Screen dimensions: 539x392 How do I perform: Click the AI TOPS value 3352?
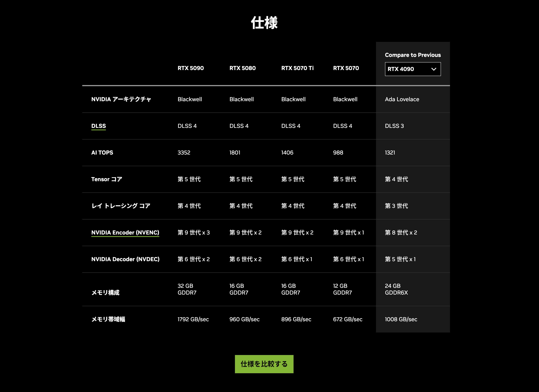point(184,152)
